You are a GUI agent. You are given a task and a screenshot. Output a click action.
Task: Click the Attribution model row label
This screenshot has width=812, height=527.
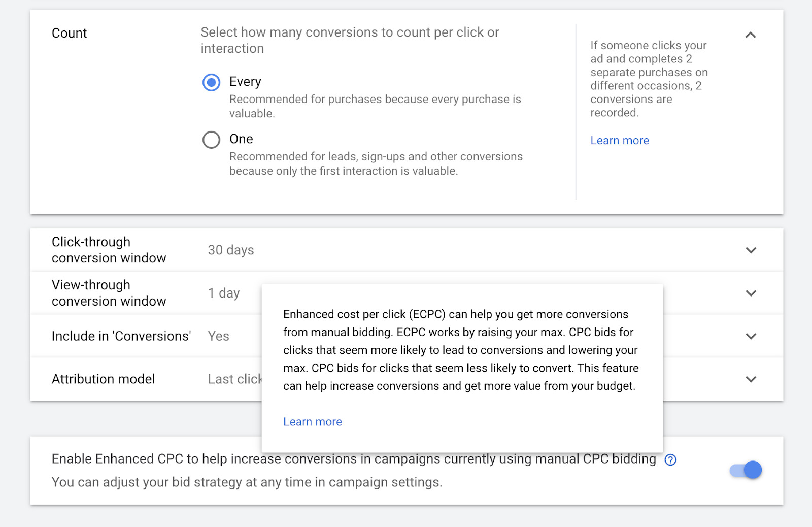coord(103,379)
